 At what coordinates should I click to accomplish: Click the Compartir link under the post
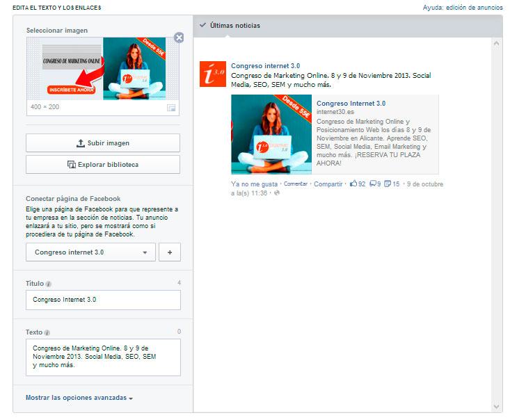coord(328,184)
